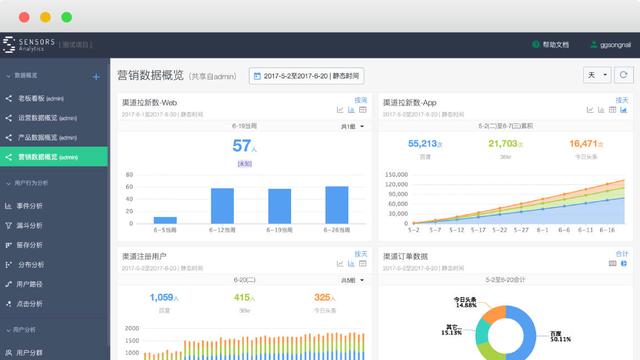Image resolution: width=640 pixels, height=360 pixels.
Task: Click the 留存分析 retention icon
Action: point(8,245)
